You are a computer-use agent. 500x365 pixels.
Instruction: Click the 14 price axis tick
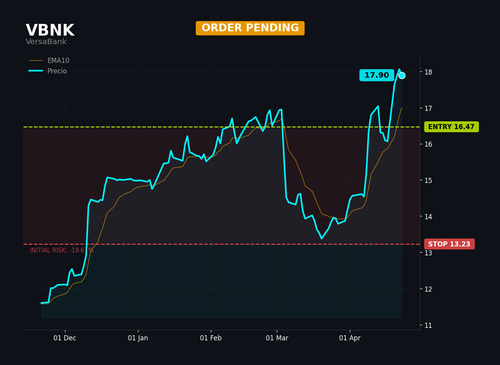[428, 217]
